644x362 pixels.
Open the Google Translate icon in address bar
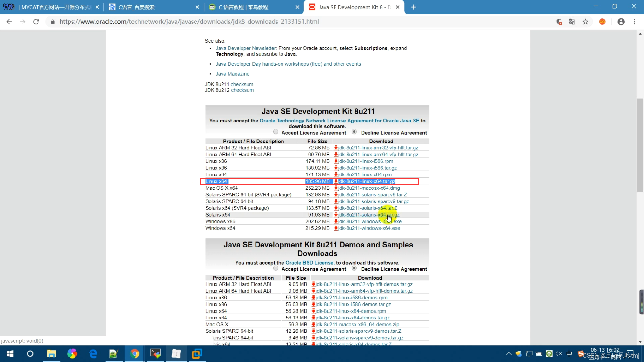[572, 22]
